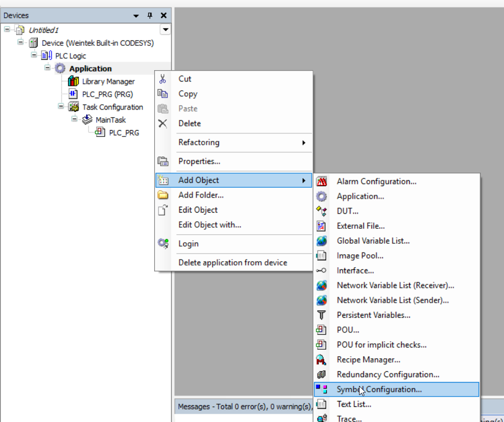Click the Library Manager books icon

[73, 81]
